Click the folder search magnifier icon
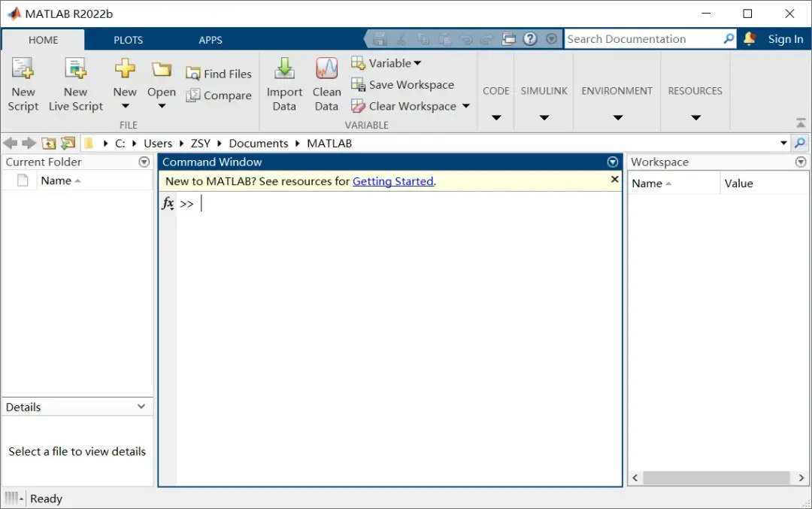The width and height of the screenshot is (812, 509). [800, 143]
